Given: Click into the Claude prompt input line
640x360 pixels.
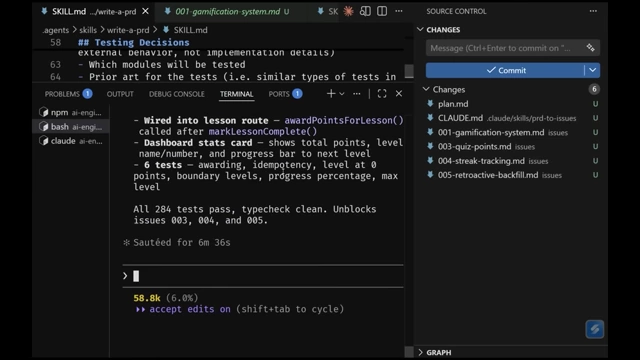Looking at the screenshot, I should [x=263, y=276].
